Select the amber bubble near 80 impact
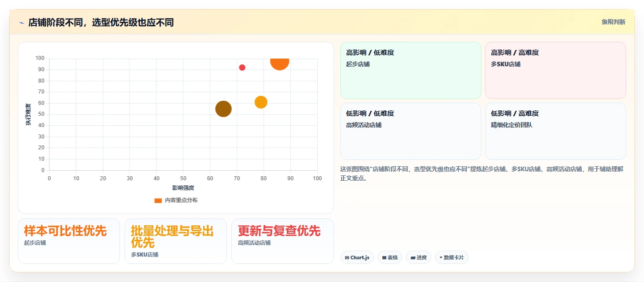The image size is (644, 282). click(261, 102)
